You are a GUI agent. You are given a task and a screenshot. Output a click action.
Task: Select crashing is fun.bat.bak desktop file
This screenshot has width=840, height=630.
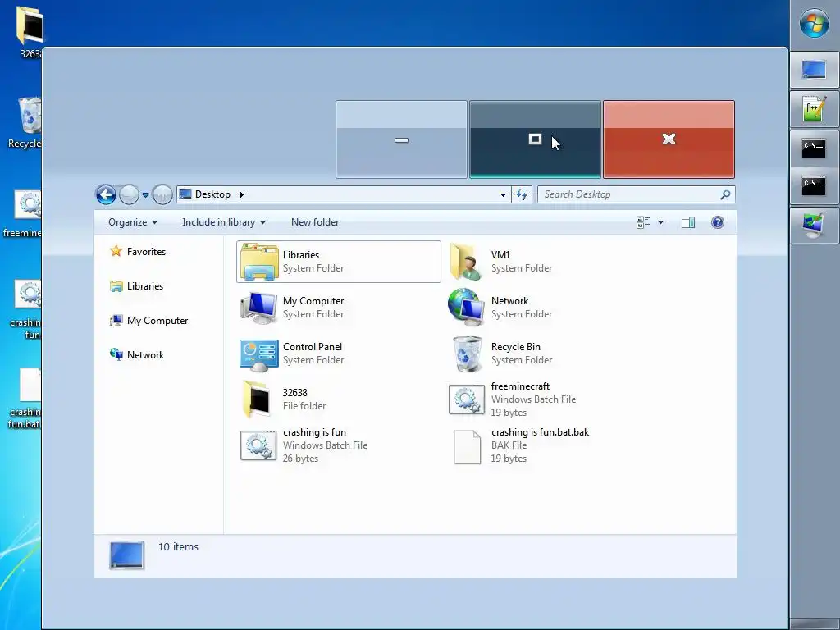pyautogui.click(x=25, y=398)
